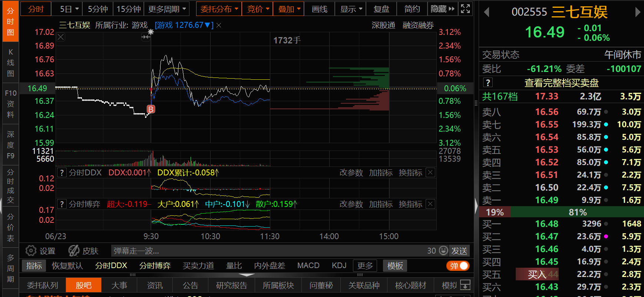The image size is (644, 297).
Task: Go to next stock with right arrow
Action: click(x=638, y=12)
